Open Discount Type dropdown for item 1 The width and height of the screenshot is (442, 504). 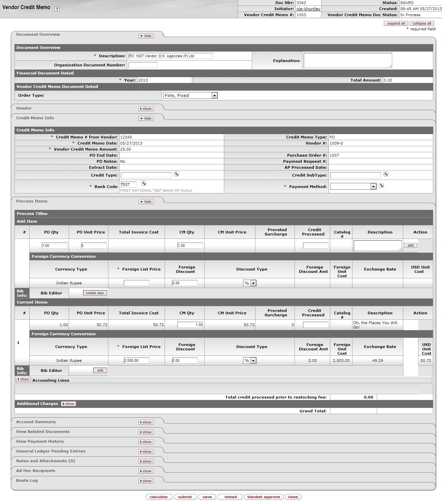(x=250, y=360)
